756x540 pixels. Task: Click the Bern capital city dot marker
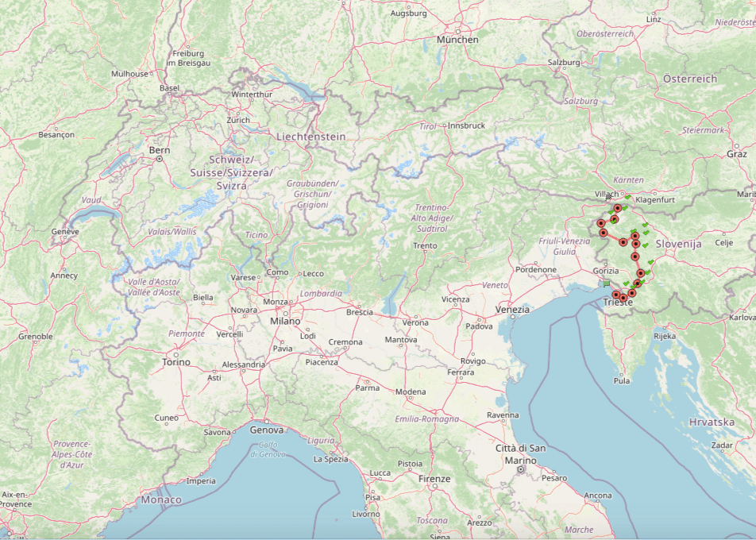tap(160, 159)
